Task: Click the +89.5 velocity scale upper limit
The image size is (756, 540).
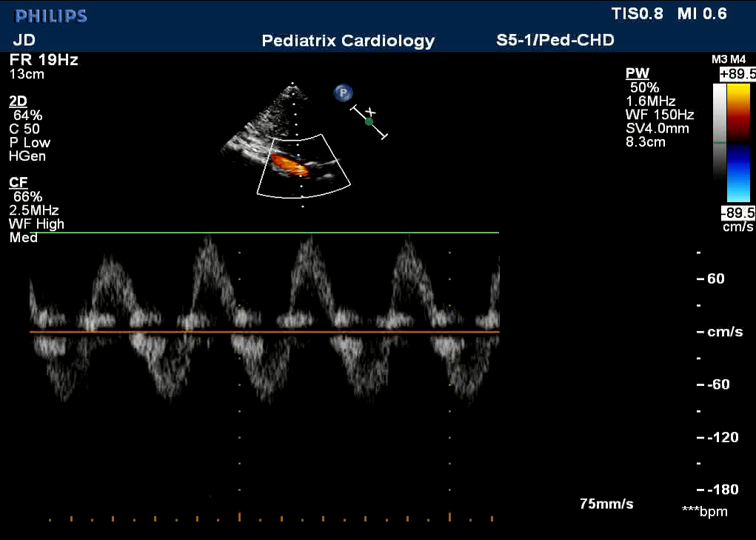Action: [x=737, y=74]
